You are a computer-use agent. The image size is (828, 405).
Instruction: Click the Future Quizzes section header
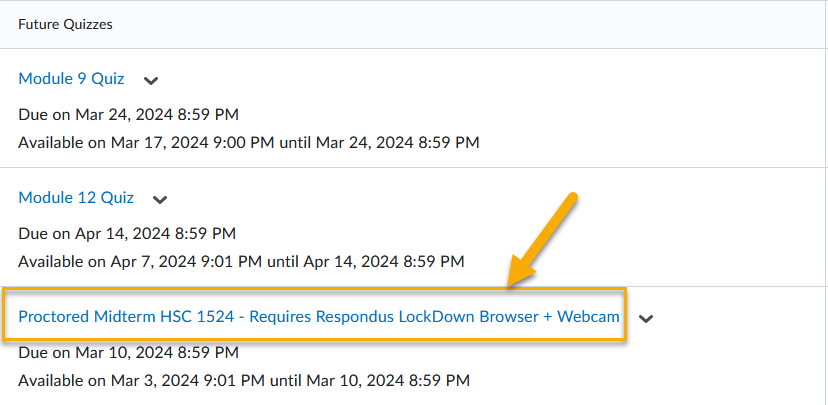(x=65, y=24)
